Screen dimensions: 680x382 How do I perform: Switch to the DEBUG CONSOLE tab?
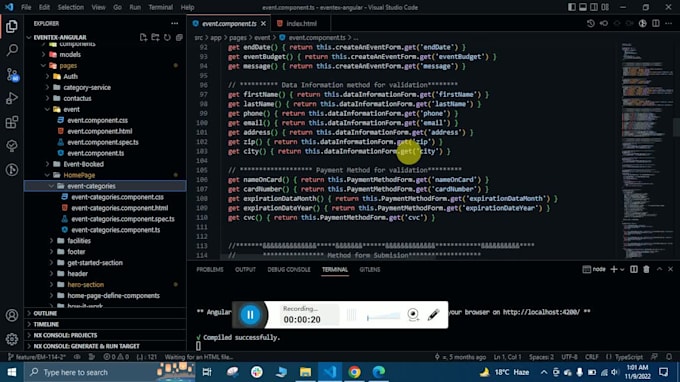pos(289,269)
